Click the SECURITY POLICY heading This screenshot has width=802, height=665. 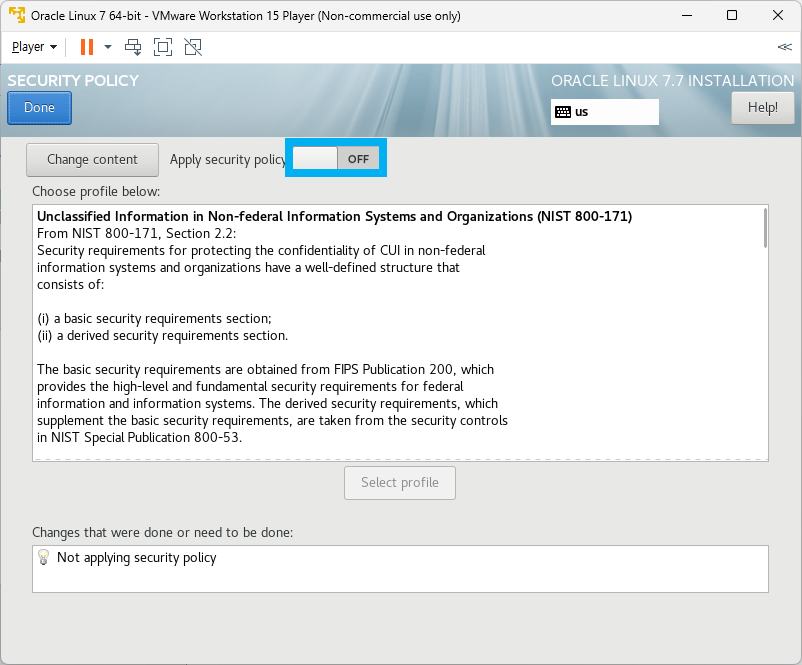(73, 81)
